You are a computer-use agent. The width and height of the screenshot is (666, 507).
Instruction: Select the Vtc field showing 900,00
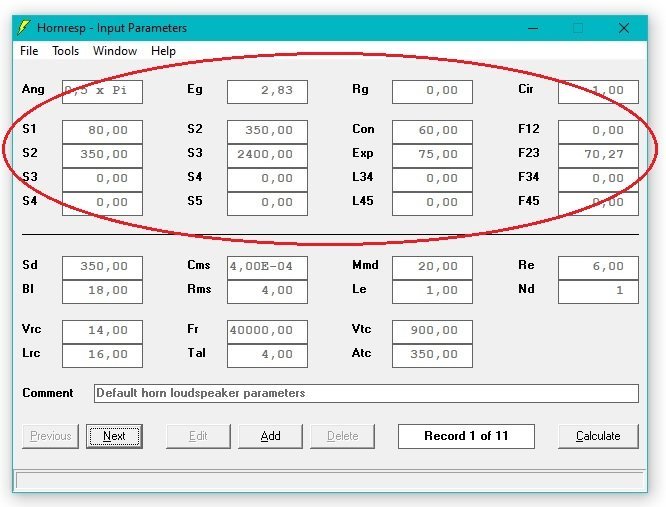pyautogui.click(x=432, y=332)
